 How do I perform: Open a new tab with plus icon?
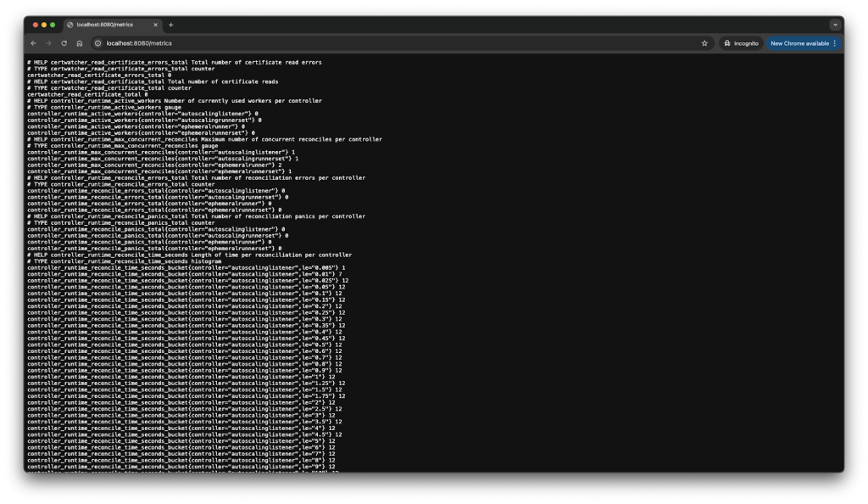tap(170, 25)
